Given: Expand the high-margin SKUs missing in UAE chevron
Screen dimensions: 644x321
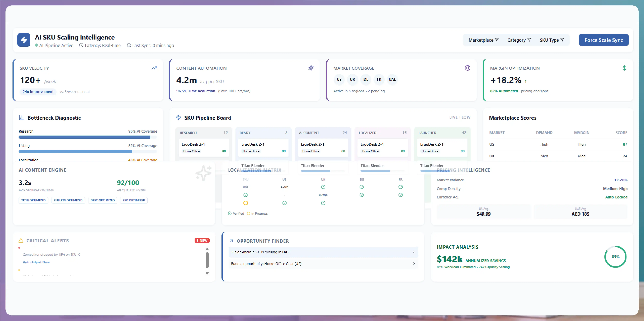Looking at the screenshot, I should pos(414,252).
